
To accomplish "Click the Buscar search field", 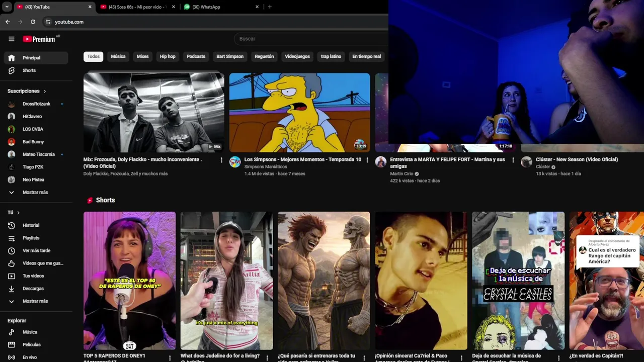I will click(x=311, y=39).
